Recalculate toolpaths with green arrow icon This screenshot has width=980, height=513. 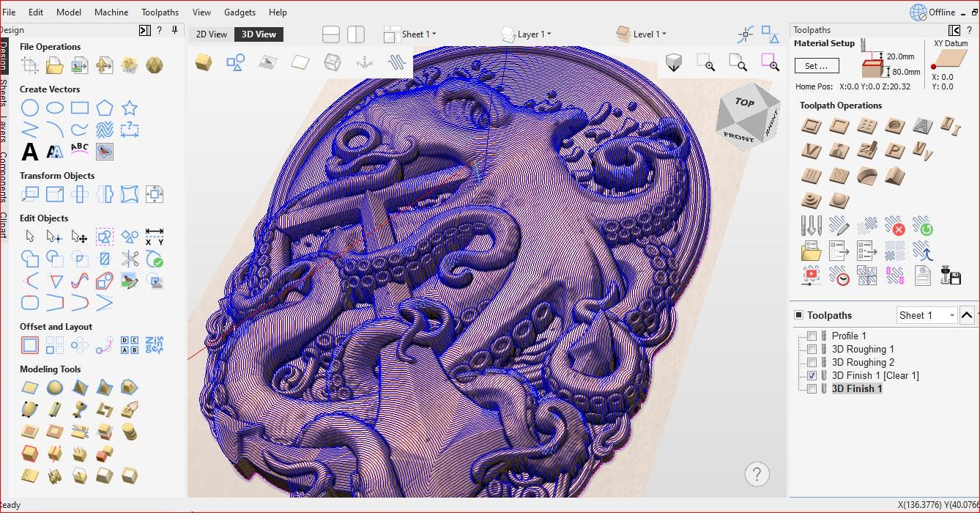[923, 226]
